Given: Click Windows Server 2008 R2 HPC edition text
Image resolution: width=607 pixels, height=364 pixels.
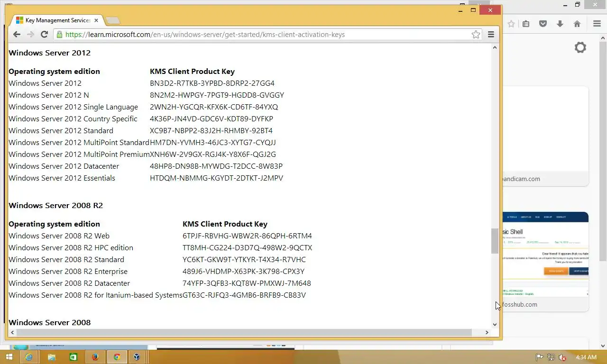Looking at the screenshot, I should coord(71,248).
